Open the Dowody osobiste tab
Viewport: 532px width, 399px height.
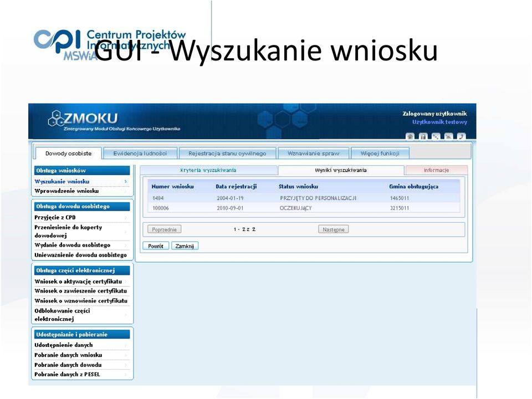(x=68, y=154)
